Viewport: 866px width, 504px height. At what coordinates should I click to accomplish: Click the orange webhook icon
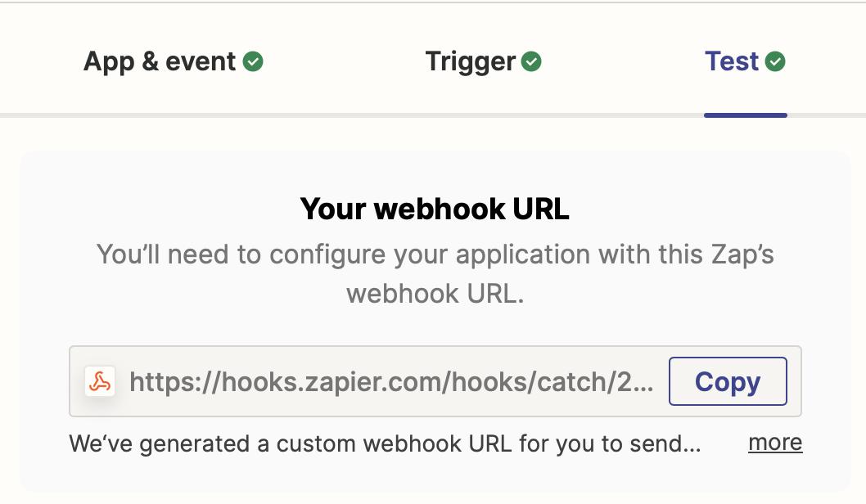point(100,381)
